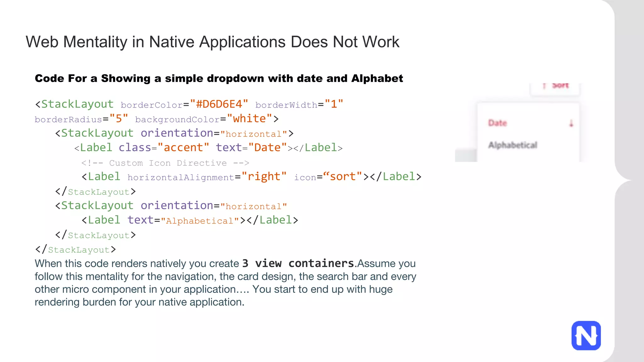The height and width of the screenshot is (362, 644).
Task: Click the text="Date" attribute in code
Action: 251,147
